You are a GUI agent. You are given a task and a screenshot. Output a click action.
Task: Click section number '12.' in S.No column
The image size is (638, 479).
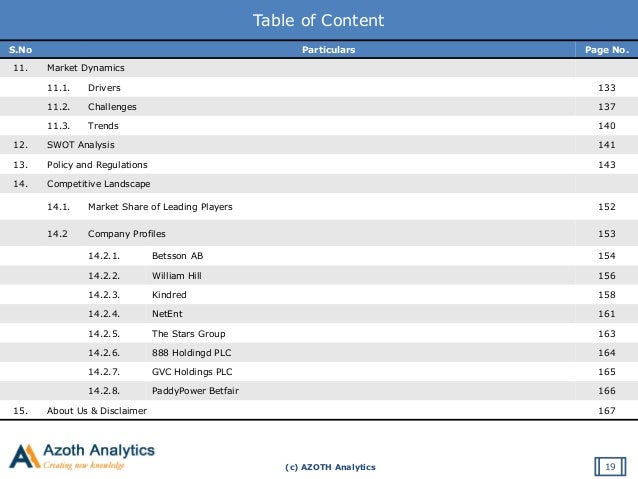20,145
